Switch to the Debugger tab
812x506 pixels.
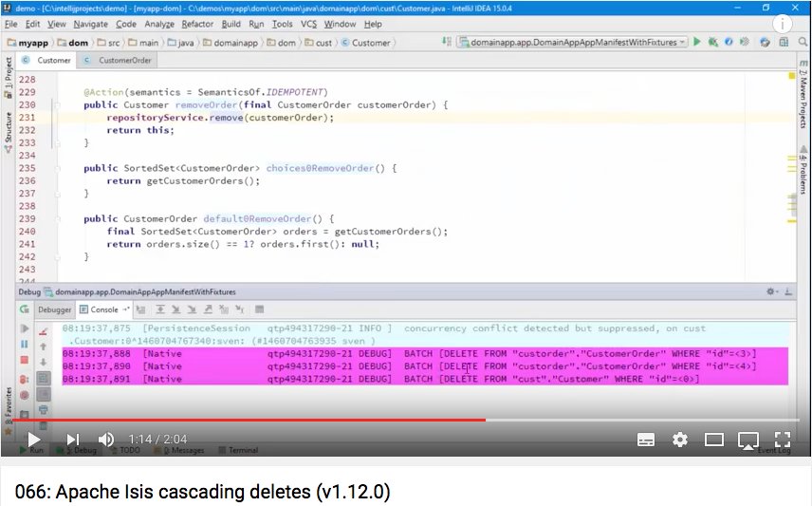tap(54, 309)
